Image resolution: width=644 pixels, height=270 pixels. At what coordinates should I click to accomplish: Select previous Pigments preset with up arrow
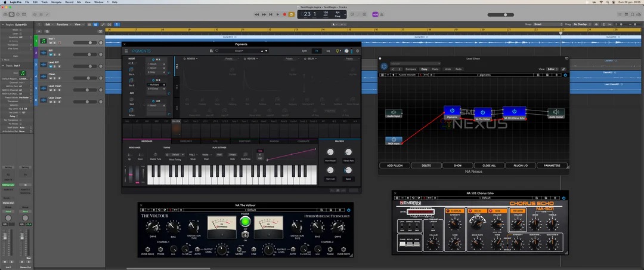point(262,51)
